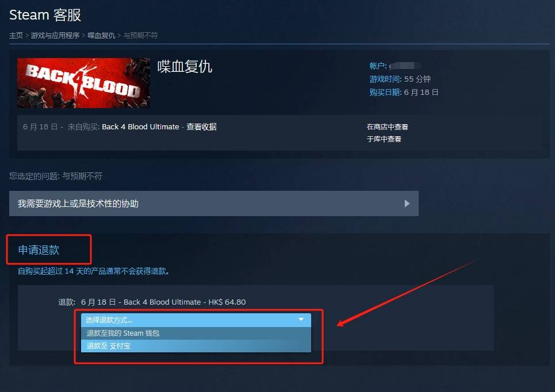Choose 退款至我的 Steam 钱包 option
555x392 pixels.
pyautogui.click(x=196, y=333)
